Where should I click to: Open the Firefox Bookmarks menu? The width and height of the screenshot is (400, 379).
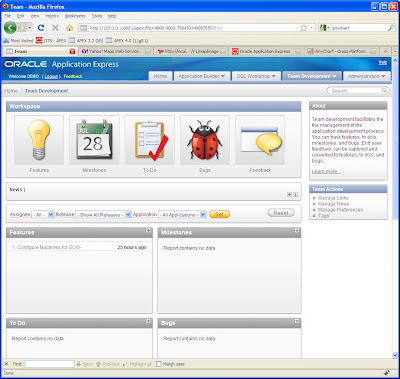coord(75,16)
